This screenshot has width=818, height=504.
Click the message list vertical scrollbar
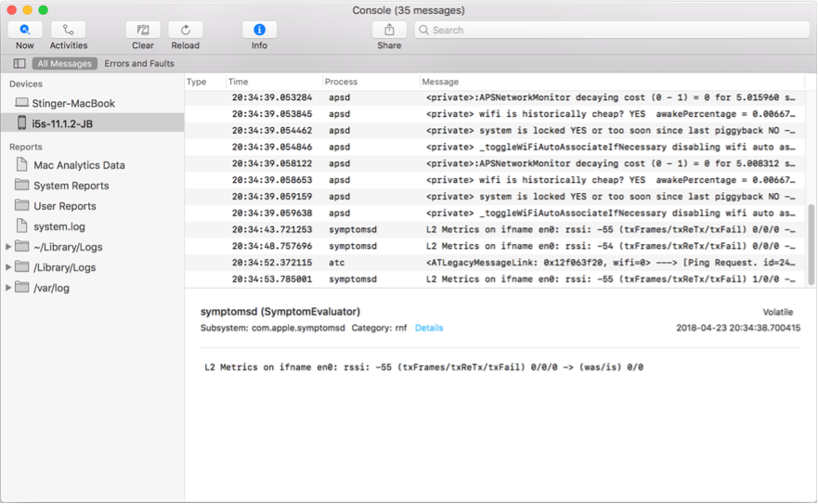pos(811,244)
